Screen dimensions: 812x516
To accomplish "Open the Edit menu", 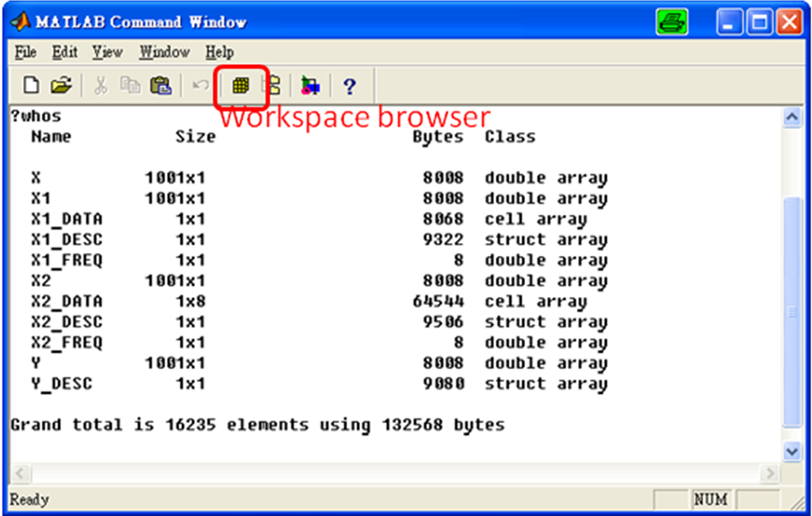I will click(x=65, y=52).
